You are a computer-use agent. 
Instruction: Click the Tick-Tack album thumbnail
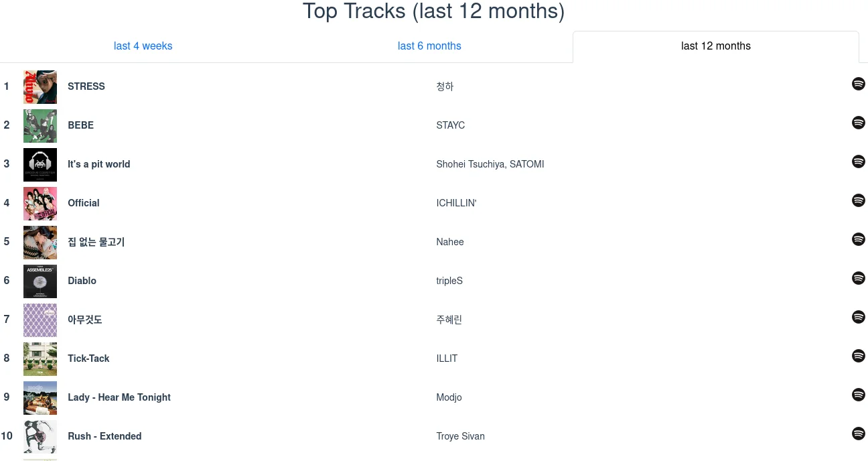tap(40, 359)
